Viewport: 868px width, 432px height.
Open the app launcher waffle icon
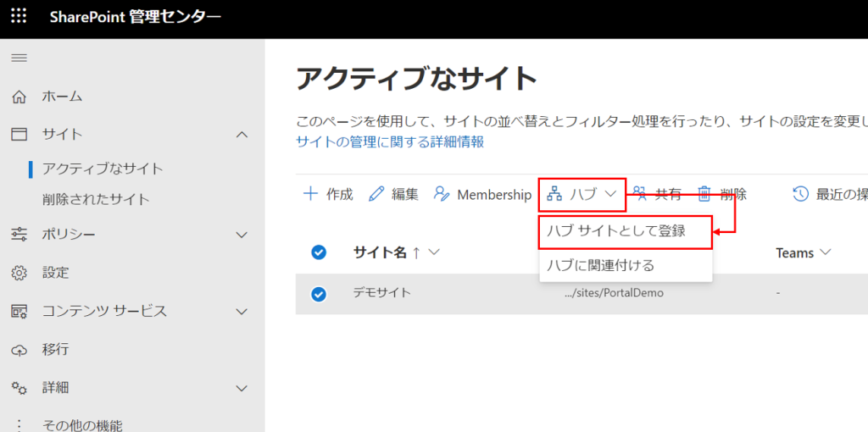coord(19,17)
